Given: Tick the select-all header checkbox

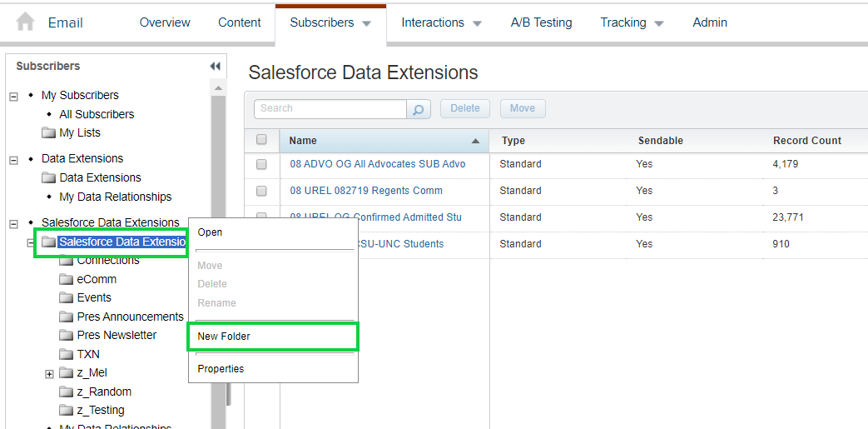Looking at the screenshot, I should (262, 140).
